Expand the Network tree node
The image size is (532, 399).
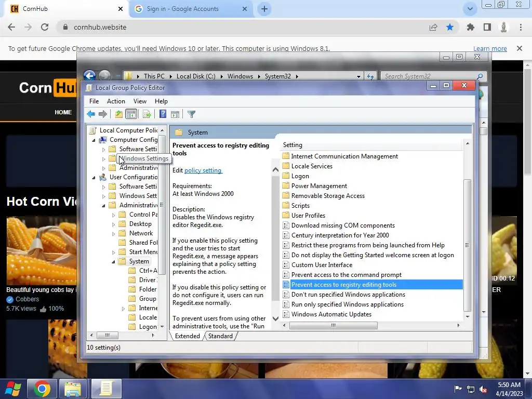click(x=113, y=233)
